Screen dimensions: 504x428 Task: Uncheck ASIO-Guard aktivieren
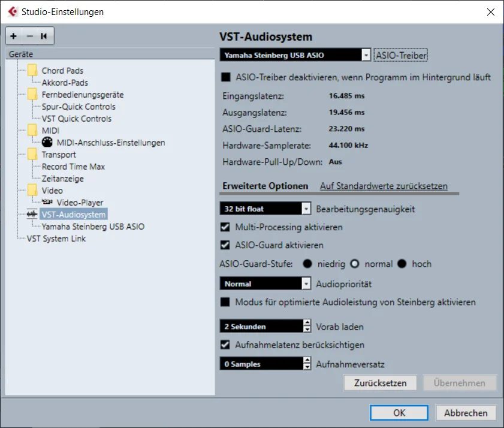[225, 245]
